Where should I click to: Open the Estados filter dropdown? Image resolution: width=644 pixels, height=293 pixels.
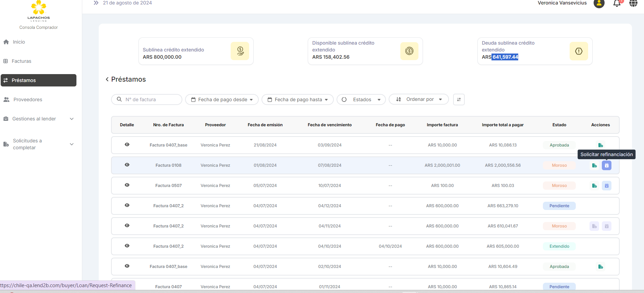[361, 99]
